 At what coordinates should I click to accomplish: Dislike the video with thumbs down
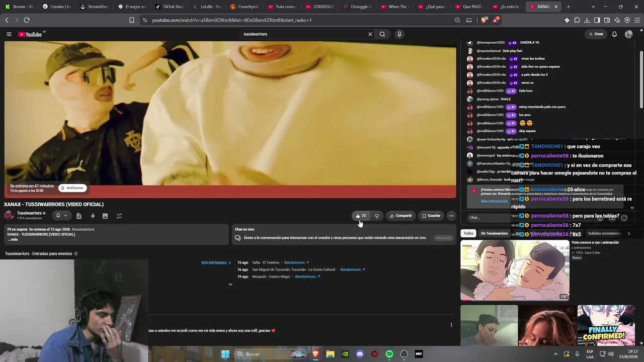click(x=377, y=216)
